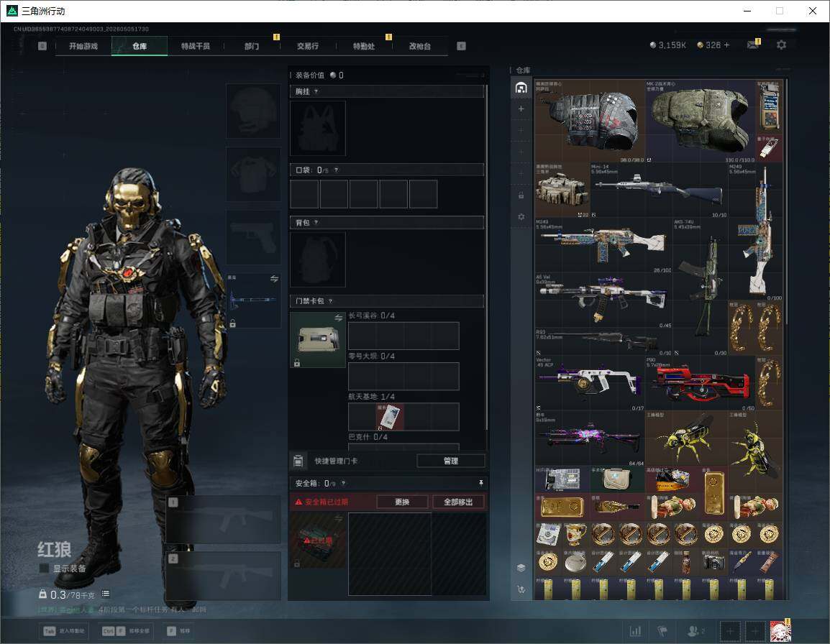This screenshot has height=644, width=830.
Task: Click second empty squad plus slot
Action: tap(755, 631)
